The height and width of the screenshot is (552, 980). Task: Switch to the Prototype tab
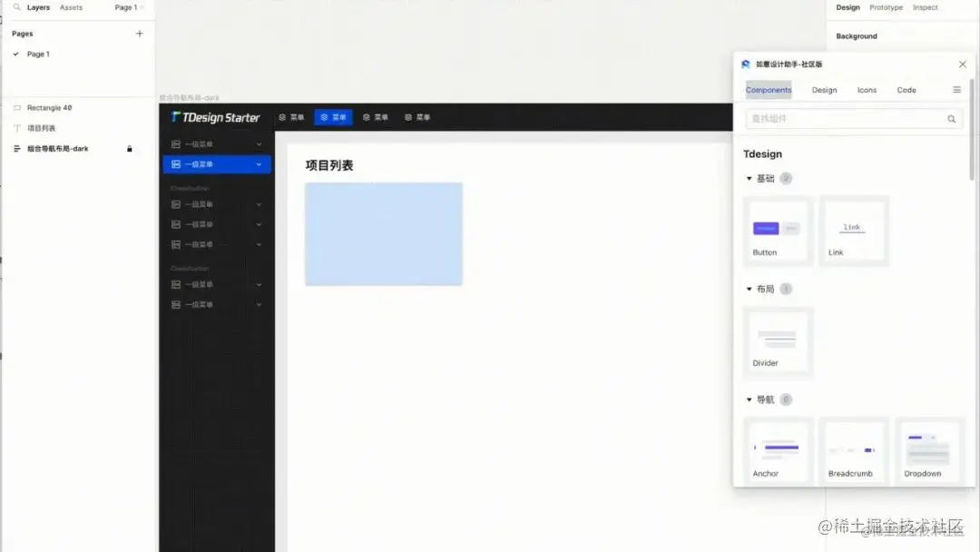click(x=886, y=7)
